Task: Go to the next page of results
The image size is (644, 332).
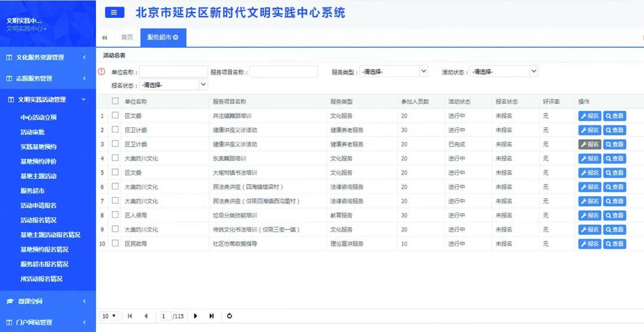Action: point(196,316)
